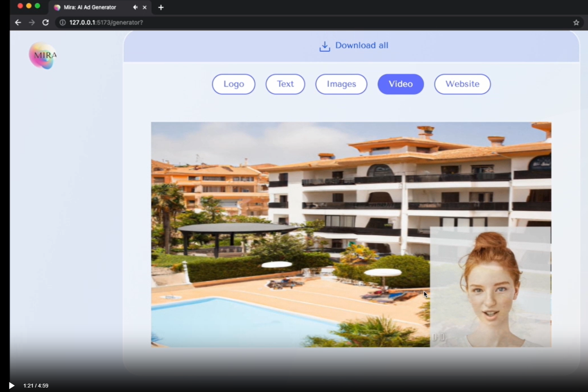588x392 pixels.
Task: Click the site information icon
Action: (63, 23)
